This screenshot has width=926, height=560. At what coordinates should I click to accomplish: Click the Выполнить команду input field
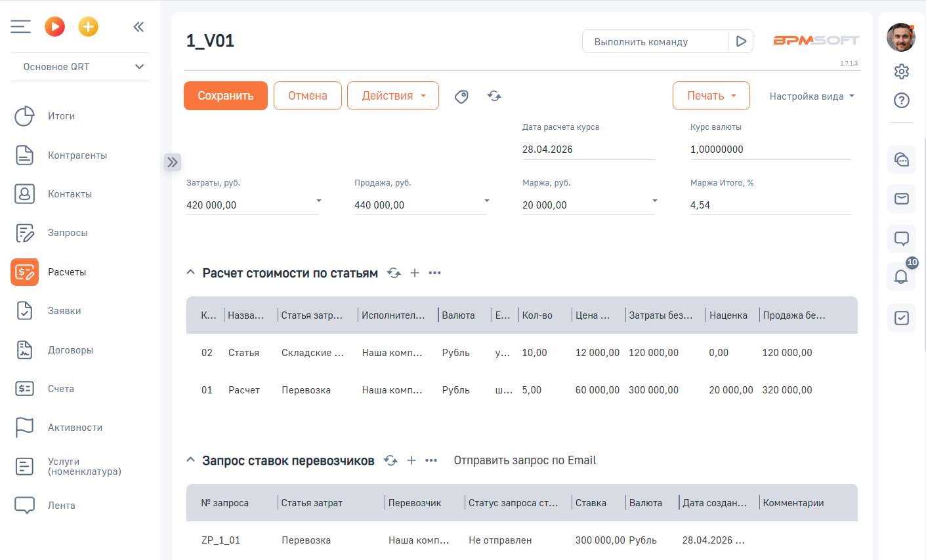point(654,41)
